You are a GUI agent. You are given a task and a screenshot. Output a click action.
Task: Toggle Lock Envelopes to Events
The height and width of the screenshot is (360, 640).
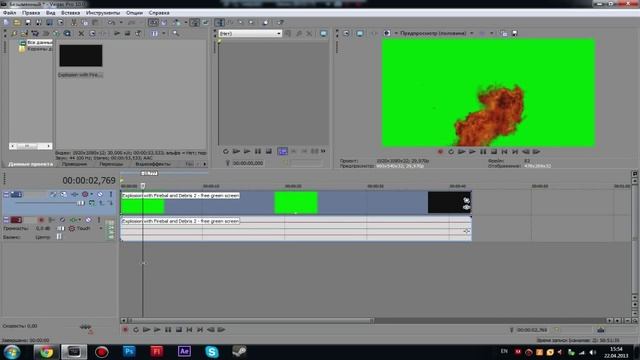[x=195, y=22]
